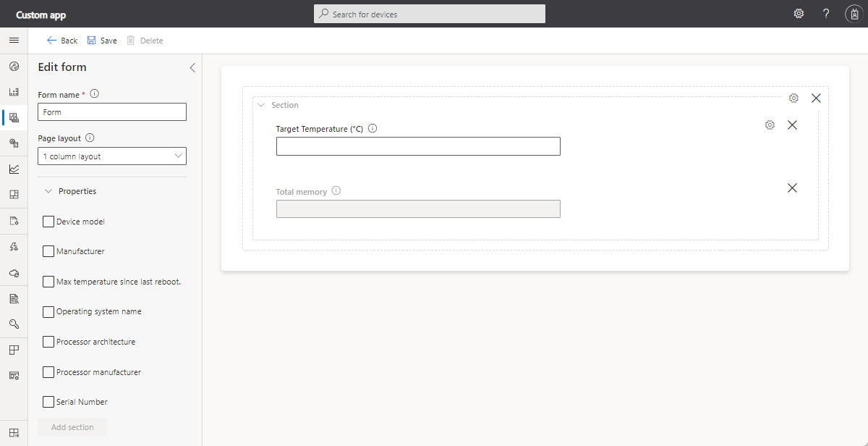Open the Section settings gear

(x=793, y=98)
